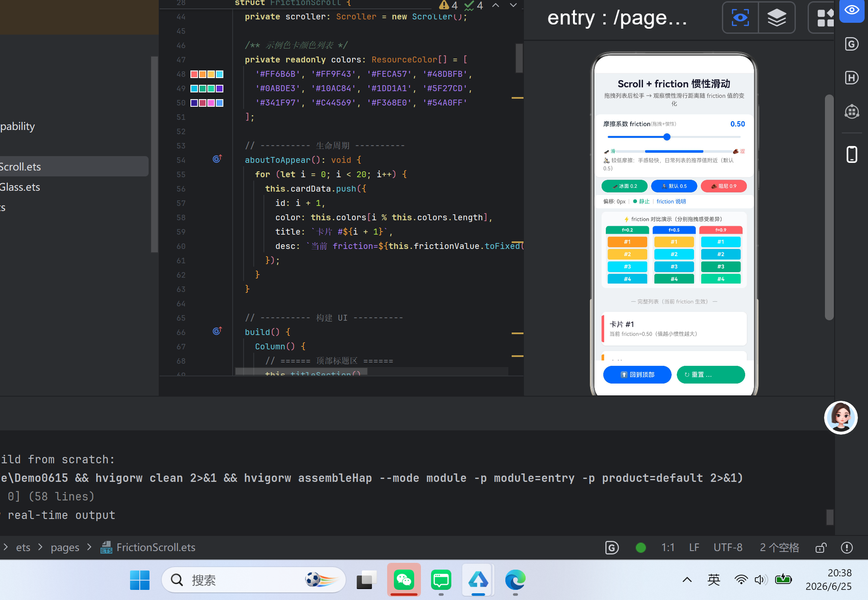Click the friction slider thumb in preview
868x600 pixels.
point(667,137)
